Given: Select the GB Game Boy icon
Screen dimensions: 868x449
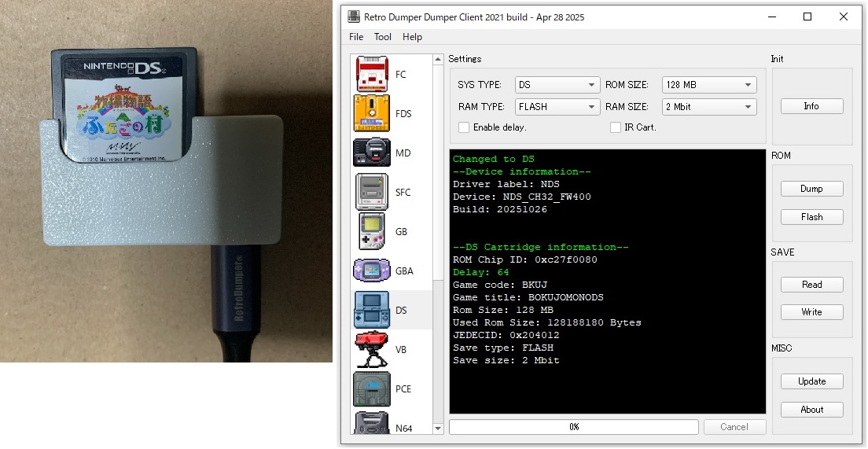Looking at the screenshot, I should point(371,231).
